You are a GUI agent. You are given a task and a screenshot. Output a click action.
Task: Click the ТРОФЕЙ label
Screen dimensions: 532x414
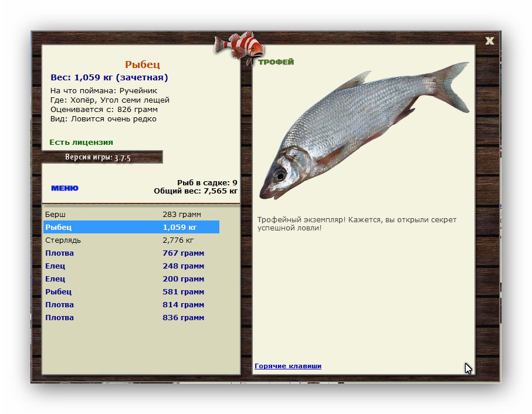pyautogui.click(x=276, y=62)
